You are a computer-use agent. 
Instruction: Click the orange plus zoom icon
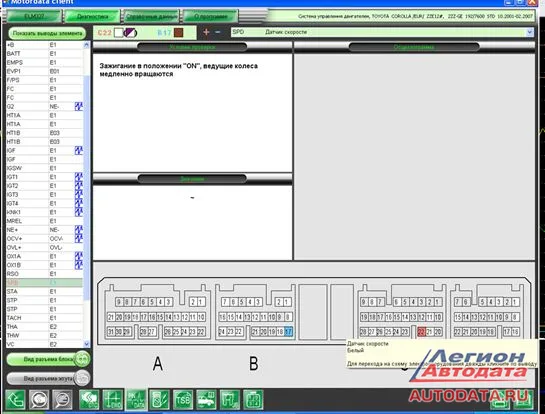coord(206,32)
